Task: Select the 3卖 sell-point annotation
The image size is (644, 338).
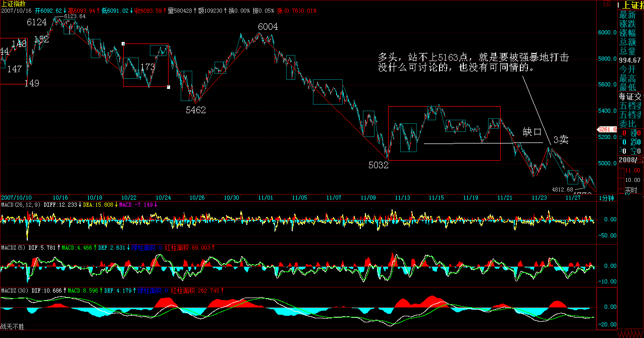Action: [x=561, y=139]
